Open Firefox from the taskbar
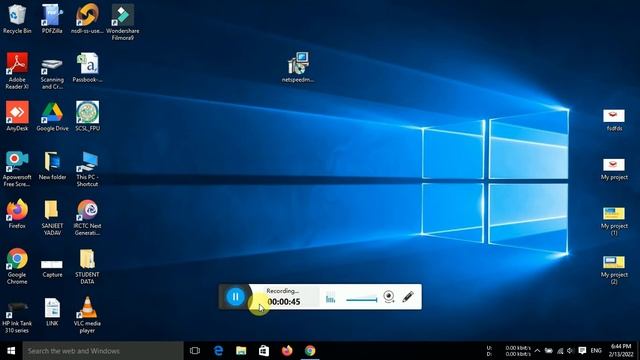This screenshot has height=360, width=640. [287, 351]
